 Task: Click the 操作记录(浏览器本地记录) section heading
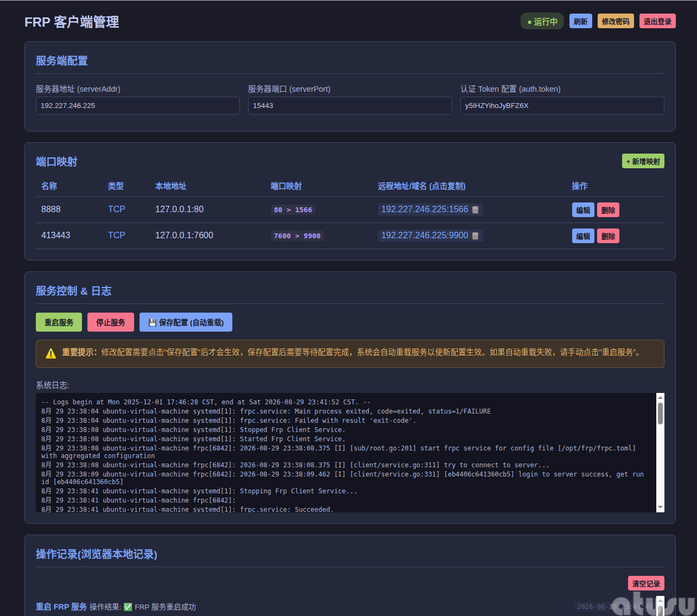tap(97, 554)
